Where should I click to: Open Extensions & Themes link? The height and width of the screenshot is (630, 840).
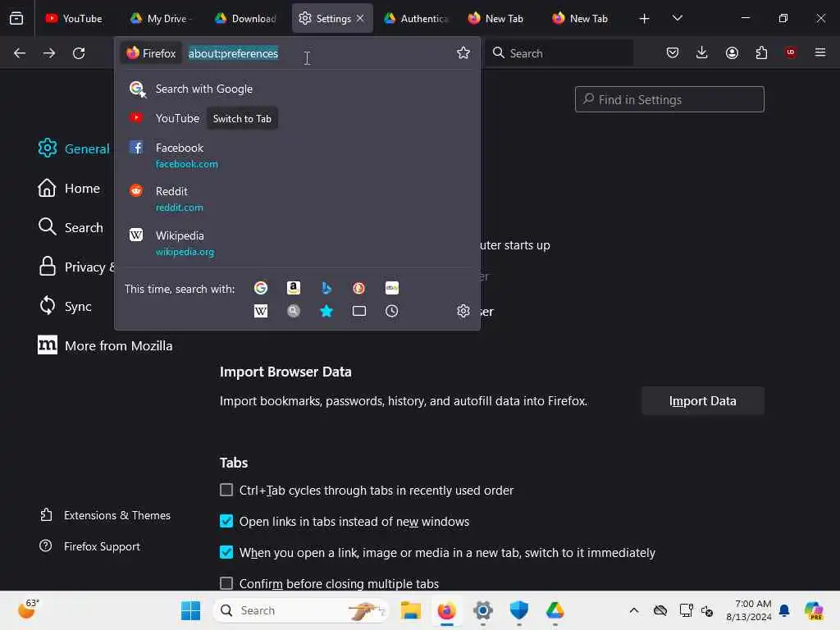pos(106,515)
